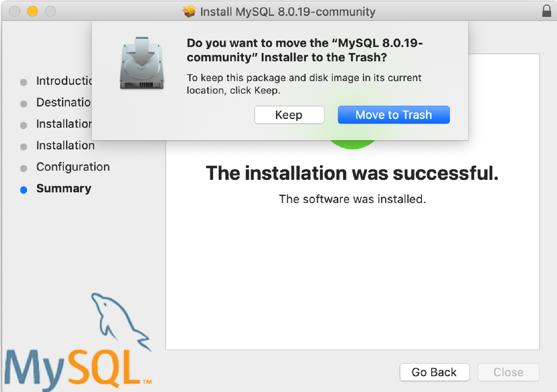The height and width of the screenshot is (392, 557).
Task: Click the Configuration step bullet indicator
Action: click(x=23, y=168)
